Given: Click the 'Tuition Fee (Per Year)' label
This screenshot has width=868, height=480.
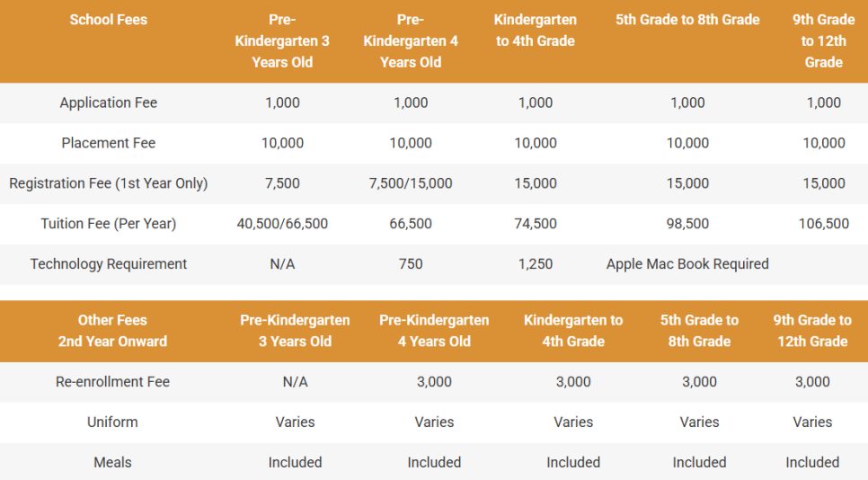Looking at the screenshot, I should click(108, 224).
